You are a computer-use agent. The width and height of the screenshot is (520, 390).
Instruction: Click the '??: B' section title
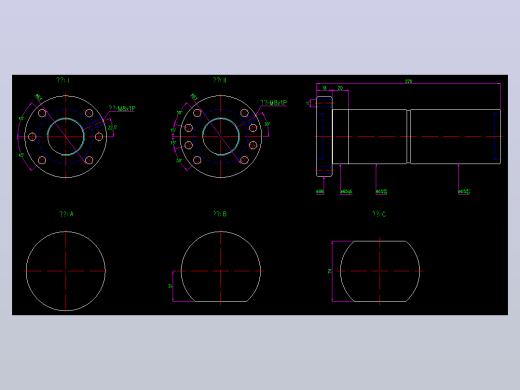(x=220, y=214)
